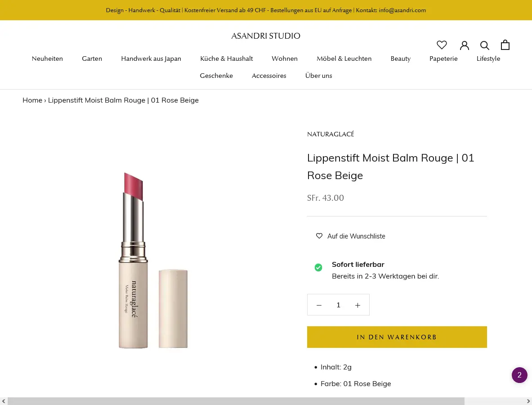Open the Möbel & Leuchten menu

(344, 58)
